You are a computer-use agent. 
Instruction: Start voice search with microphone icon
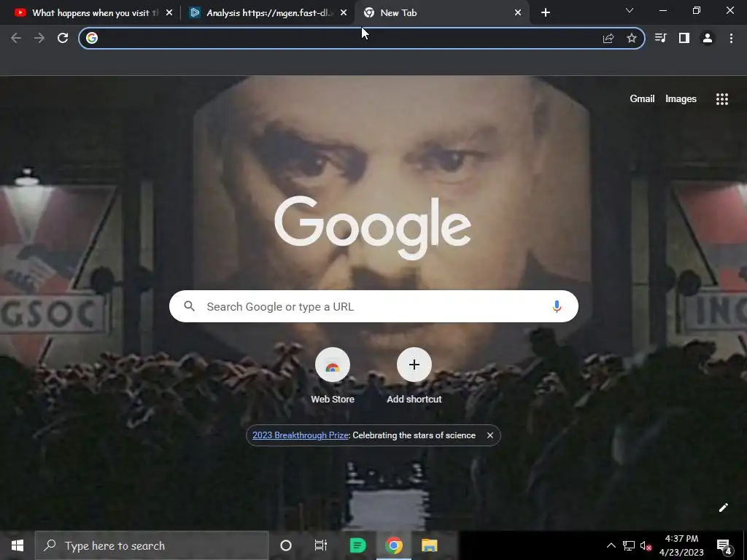click(x=557, y=307)
